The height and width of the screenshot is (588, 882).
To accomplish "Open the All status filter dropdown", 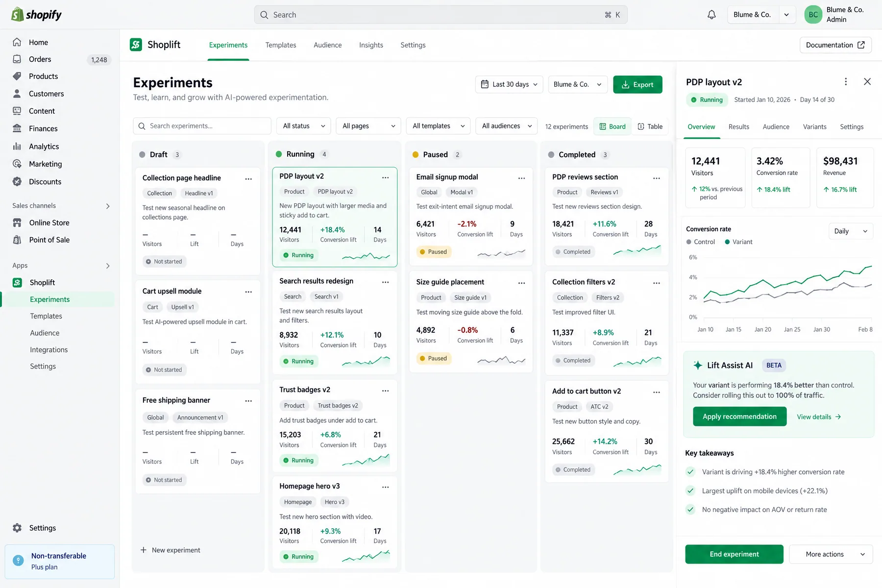I will coord(304,126).
